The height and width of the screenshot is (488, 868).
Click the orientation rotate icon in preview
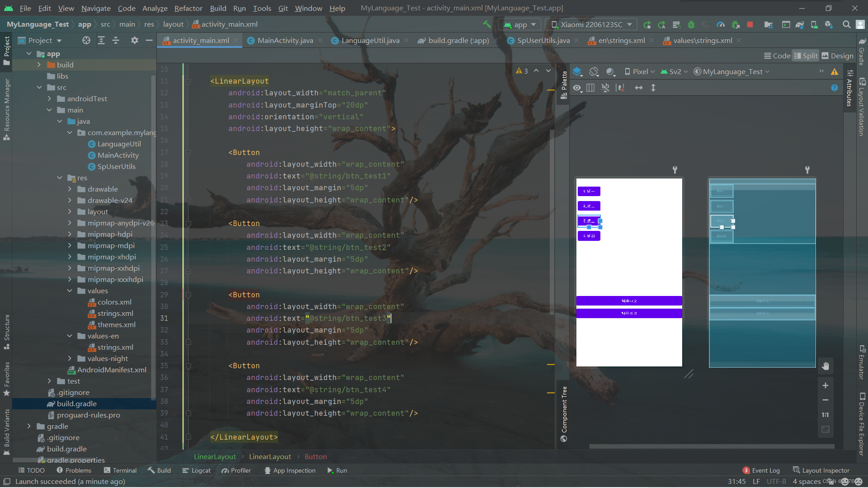click(x=594, y=71)
